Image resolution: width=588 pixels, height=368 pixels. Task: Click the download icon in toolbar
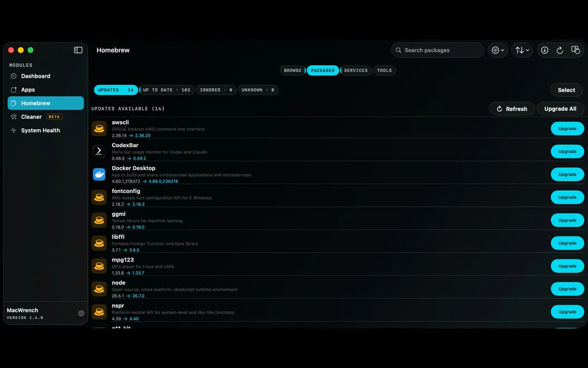click(x=545, y=50)
